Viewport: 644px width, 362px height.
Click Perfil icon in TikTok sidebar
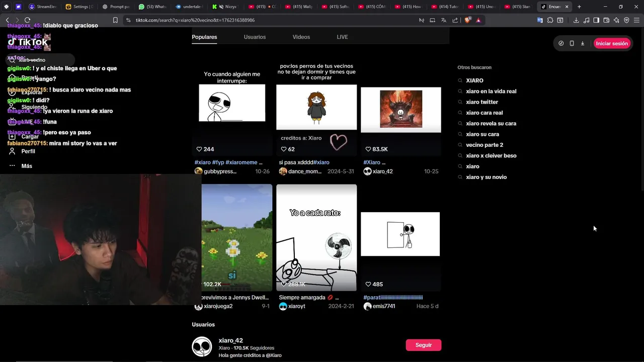[x=12, y=151]
